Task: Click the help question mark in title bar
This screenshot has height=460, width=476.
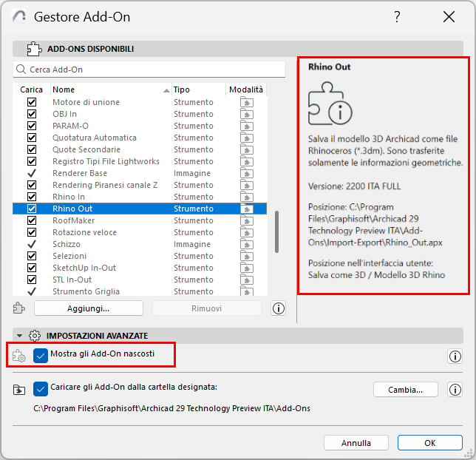Action: click(x=397, y=17)
